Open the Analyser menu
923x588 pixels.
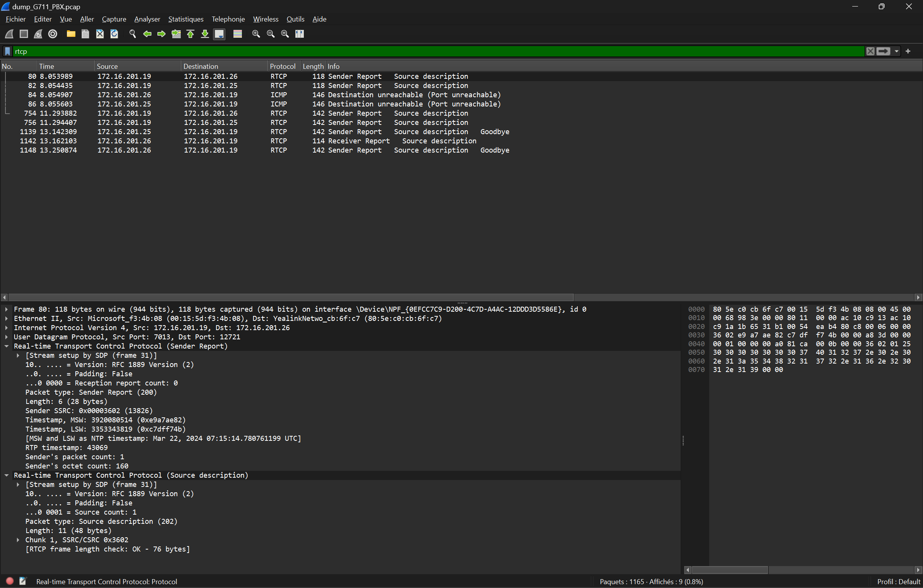click(147, 19)
